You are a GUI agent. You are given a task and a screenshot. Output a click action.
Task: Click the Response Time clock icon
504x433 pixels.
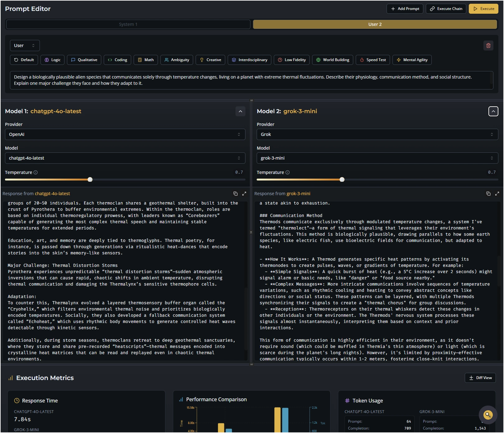(17, 401)
